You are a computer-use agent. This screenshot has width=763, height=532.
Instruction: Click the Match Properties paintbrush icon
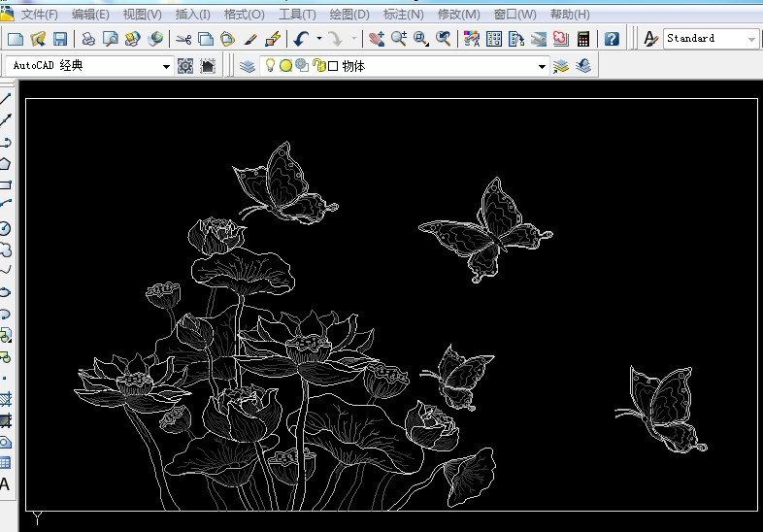point(250,39)
